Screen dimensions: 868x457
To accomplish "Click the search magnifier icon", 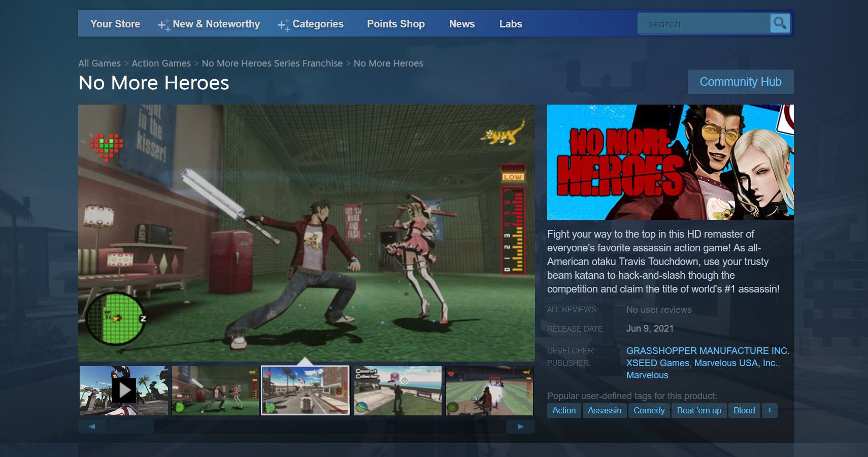I will pos(780,23).
